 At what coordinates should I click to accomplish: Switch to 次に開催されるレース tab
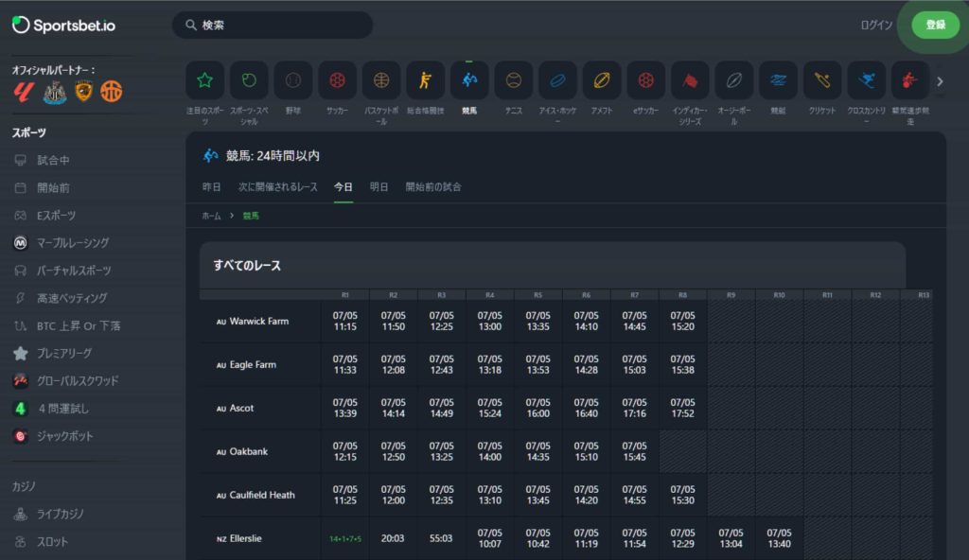278,186
